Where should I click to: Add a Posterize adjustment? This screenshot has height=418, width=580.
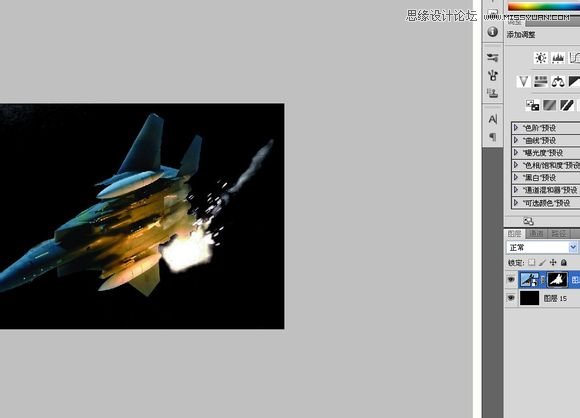click(x=550, y=105)
